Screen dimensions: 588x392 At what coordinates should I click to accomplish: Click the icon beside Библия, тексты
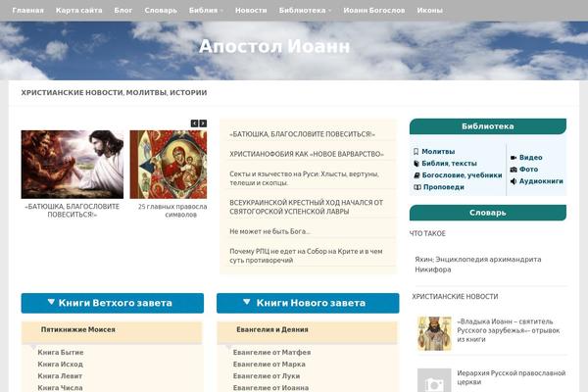click(416, 164)
